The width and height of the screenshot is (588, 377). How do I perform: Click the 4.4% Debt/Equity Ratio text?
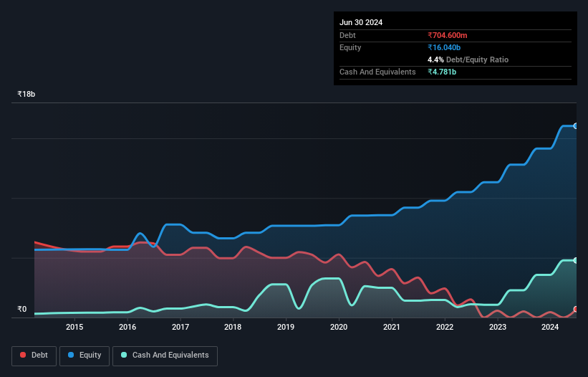468,59
